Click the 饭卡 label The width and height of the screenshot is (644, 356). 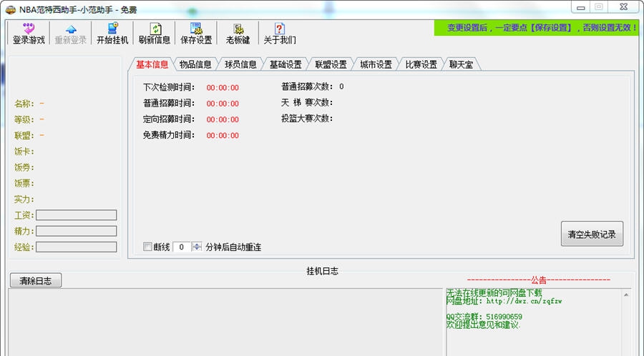pyautogui.click(x=24, y=152)
